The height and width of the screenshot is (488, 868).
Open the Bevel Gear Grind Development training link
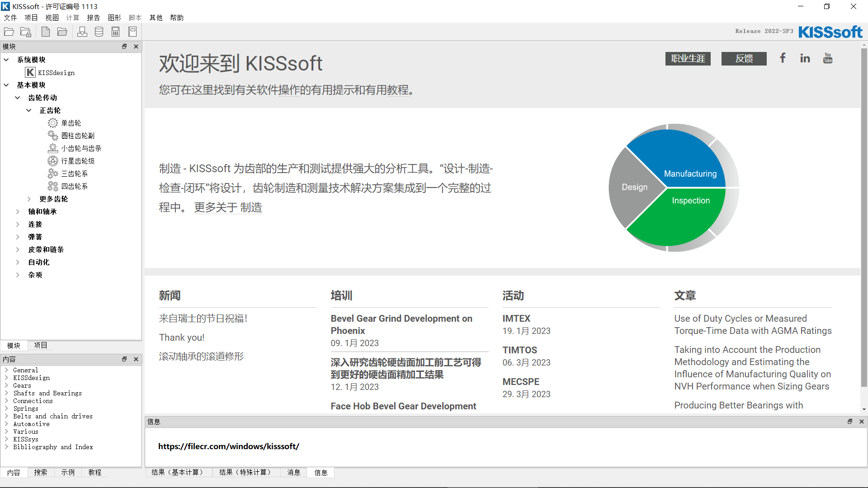pos(401,324)
